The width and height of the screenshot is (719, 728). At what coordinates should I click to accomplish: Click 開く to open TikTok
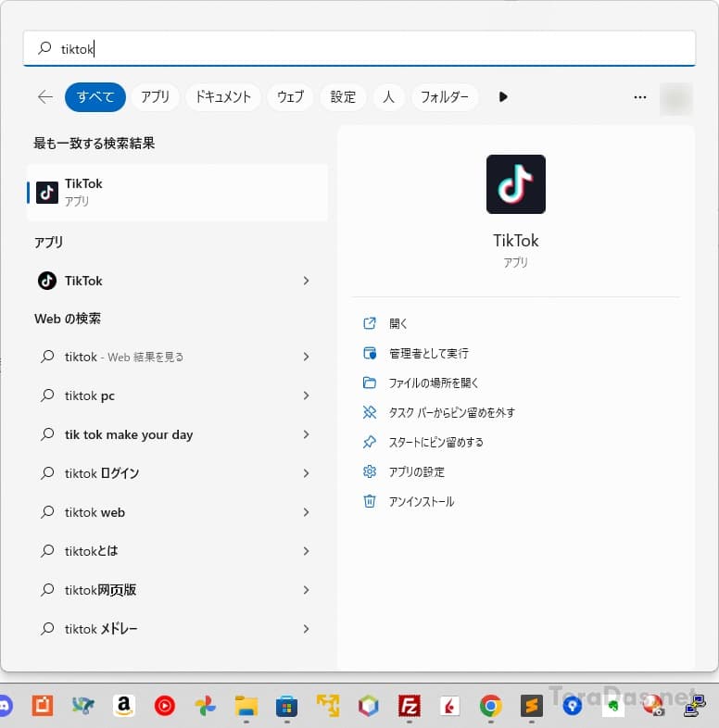pyautogui.click(x=398, y=323)
